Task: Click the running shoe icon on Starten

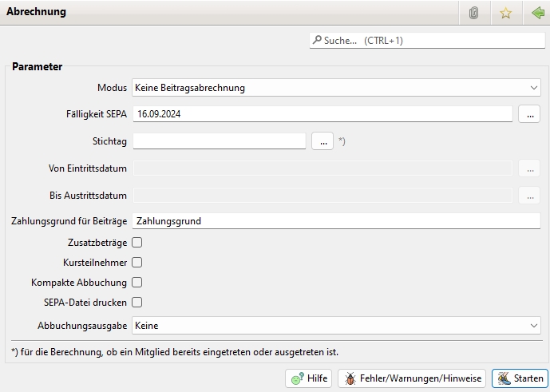Action: point(503,378)
